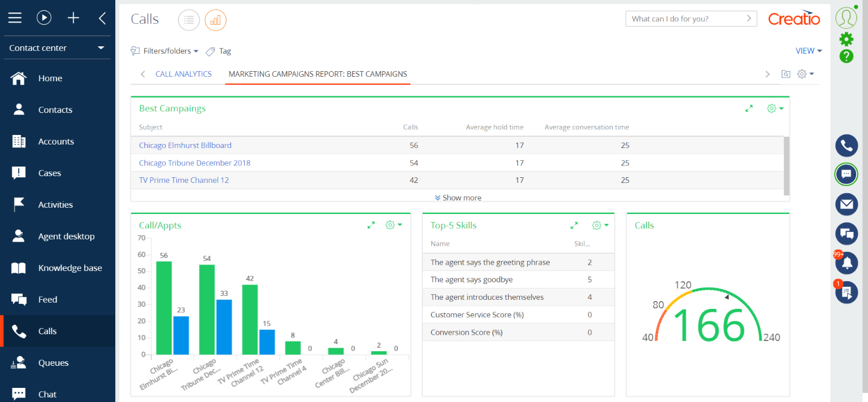
Task: Open the Chicago Elmhurst Billboard campaign
Action: click(185, 145)
